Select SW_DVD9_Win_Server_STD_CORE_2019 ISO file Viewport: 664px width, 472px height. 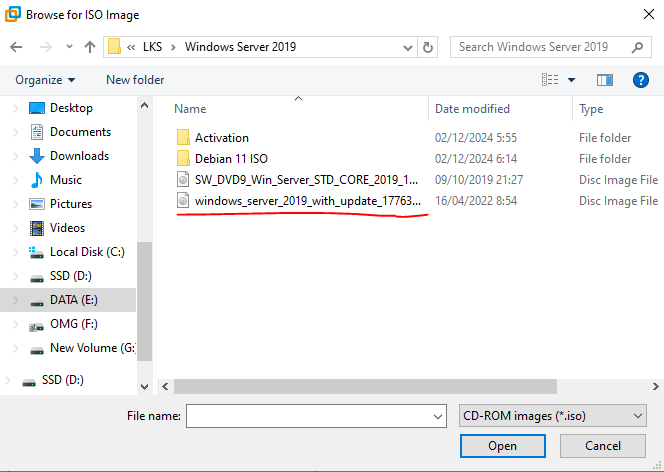[x=306, y=180]
